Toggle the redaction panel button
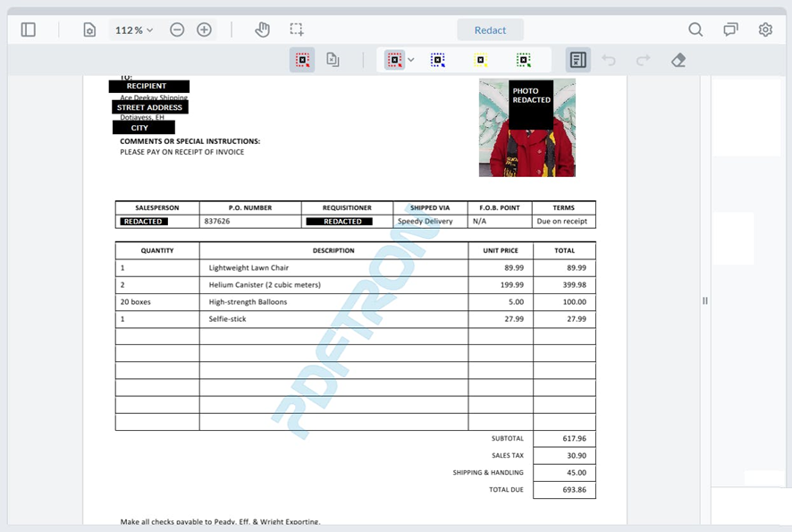This screenshot has width=792, height=532. pyautogui.click(x=577, y=60)
